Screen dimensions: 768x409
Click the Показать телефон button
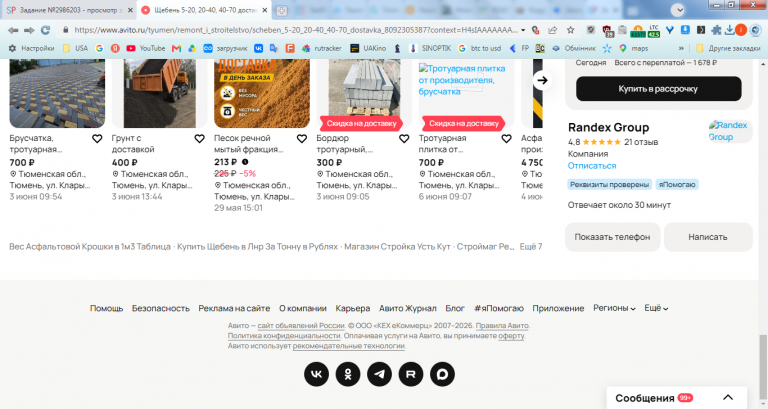pyautogui.click(x=612, y=237)
